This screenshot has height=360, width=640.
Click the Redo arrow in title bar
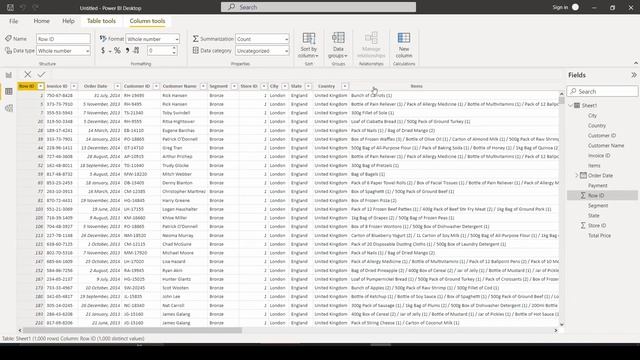pos(36,7)
